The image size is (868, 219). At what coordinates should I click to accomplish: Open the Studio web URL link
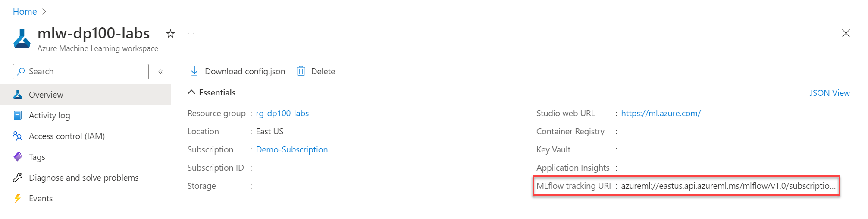[661, 113]
